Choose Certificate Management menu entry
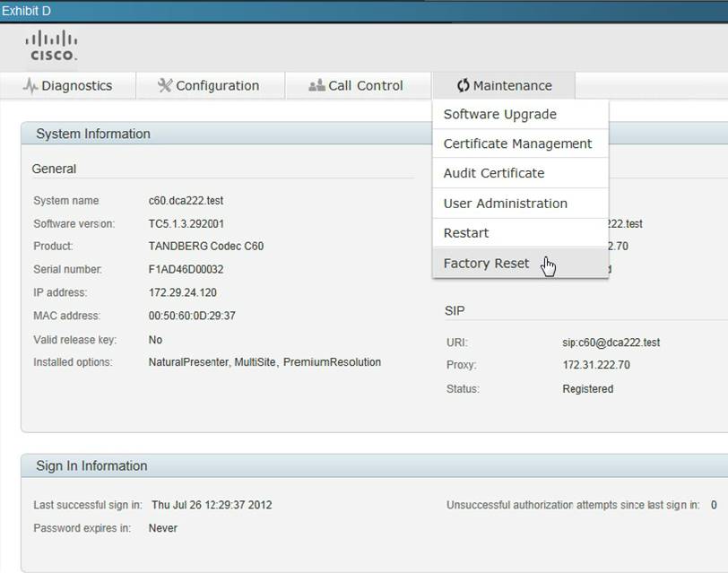Image resolution: width=728 pixels, height=573 pixels. (517, 144)
